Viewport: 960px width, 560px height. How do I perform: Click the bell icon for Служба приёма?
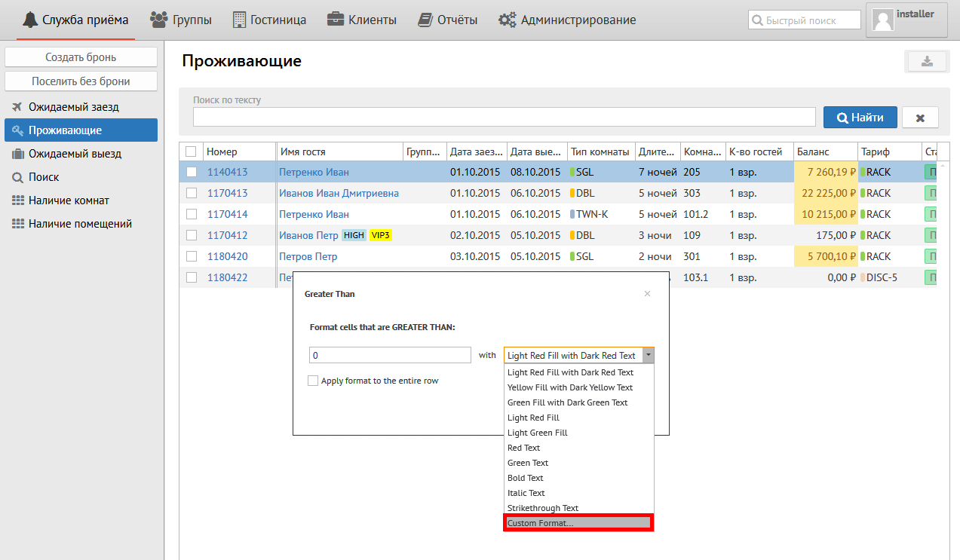click(x=30, y=20)
